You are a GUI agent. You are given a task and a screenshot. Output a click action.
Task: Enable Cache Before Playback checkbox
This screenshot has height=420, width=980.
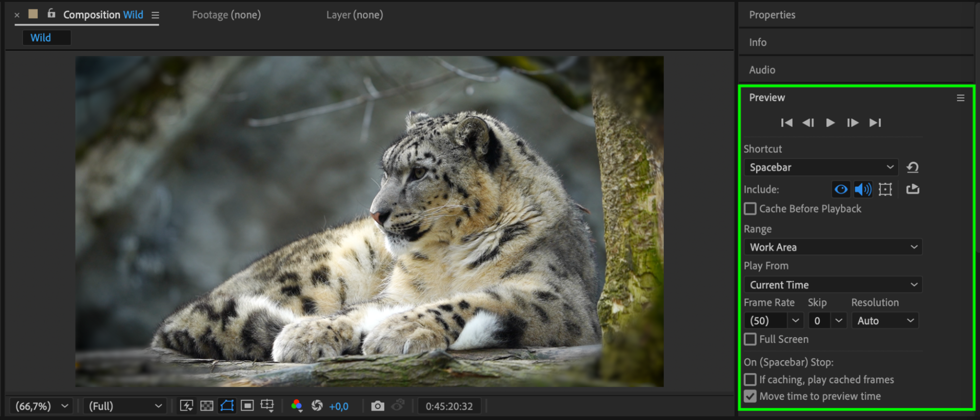tap(750, 209)
